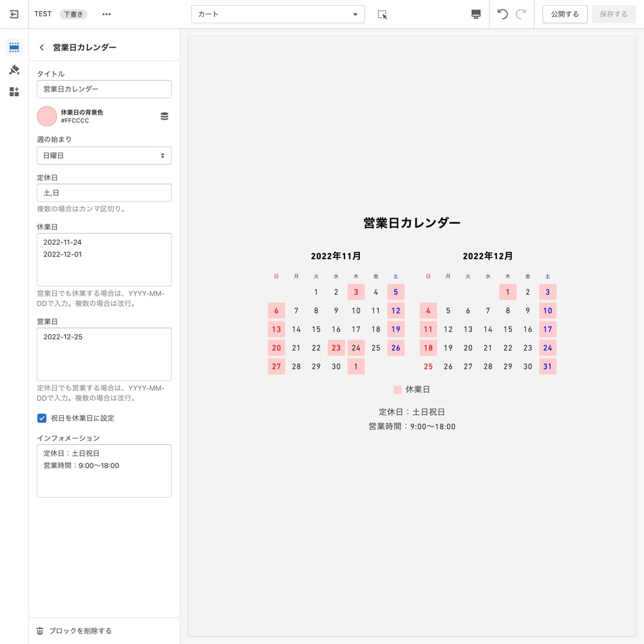
Task: Click the 休業日 dates text area
Action: pyautogui.click(x=104, y=260)
